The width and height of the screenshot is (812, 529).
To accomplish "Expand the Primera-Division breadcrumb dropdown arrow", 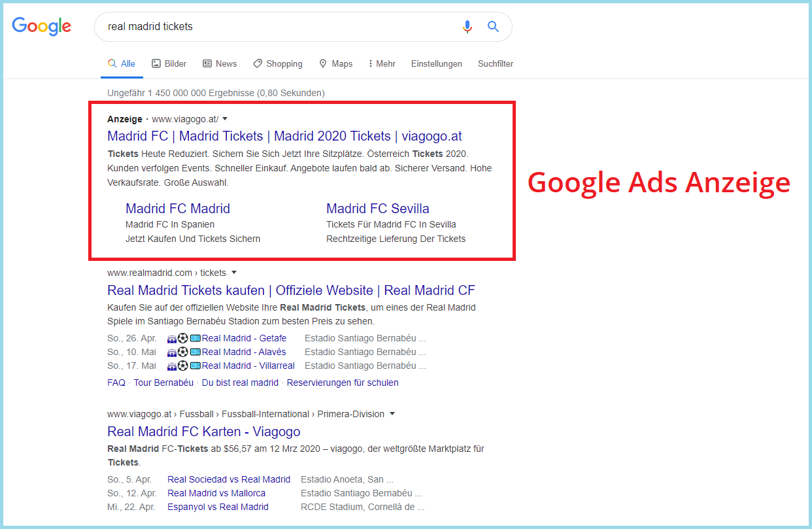I will coord(392,413).
